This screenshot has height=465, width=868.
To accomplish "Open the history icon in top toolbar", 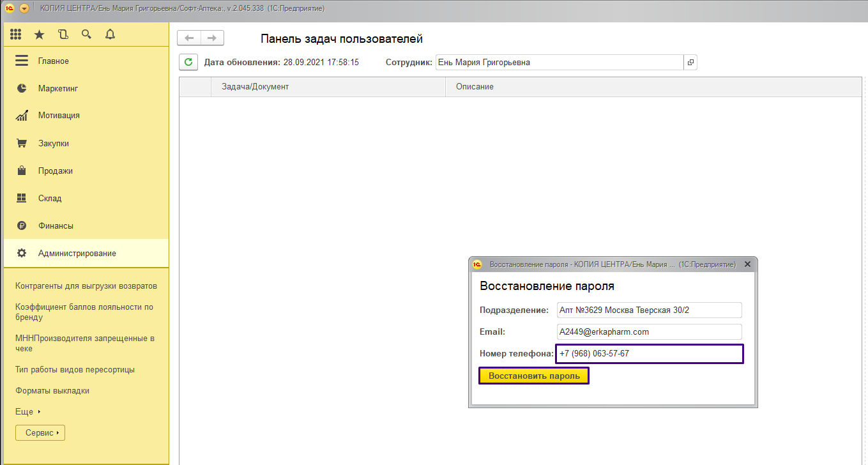I will pos(63,34).
